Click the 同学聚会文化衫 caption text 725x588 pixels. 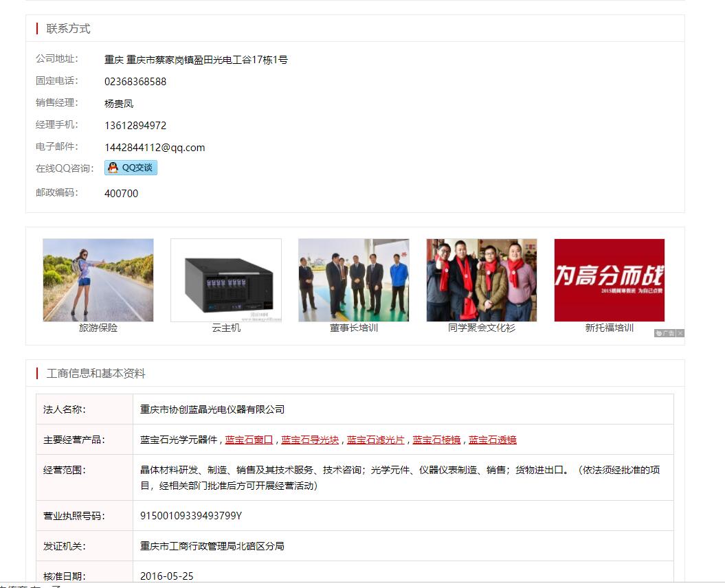[x=482, y=328]
